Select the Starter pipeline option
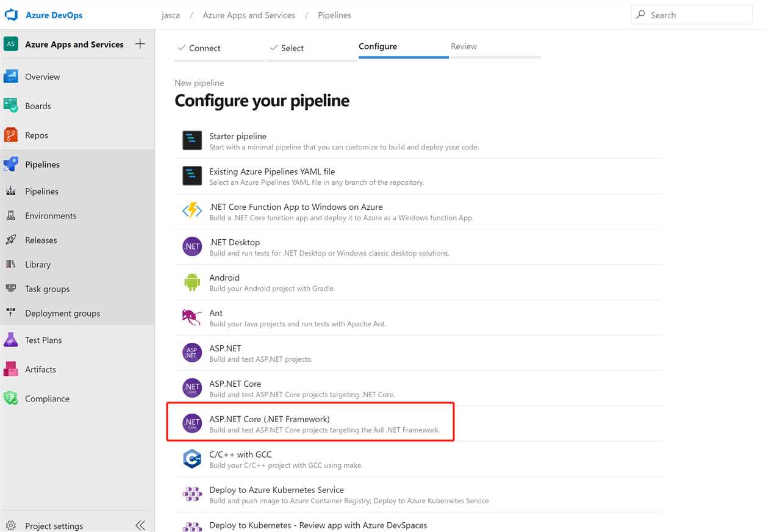This screenshot has height=532, width=766. 418,141
